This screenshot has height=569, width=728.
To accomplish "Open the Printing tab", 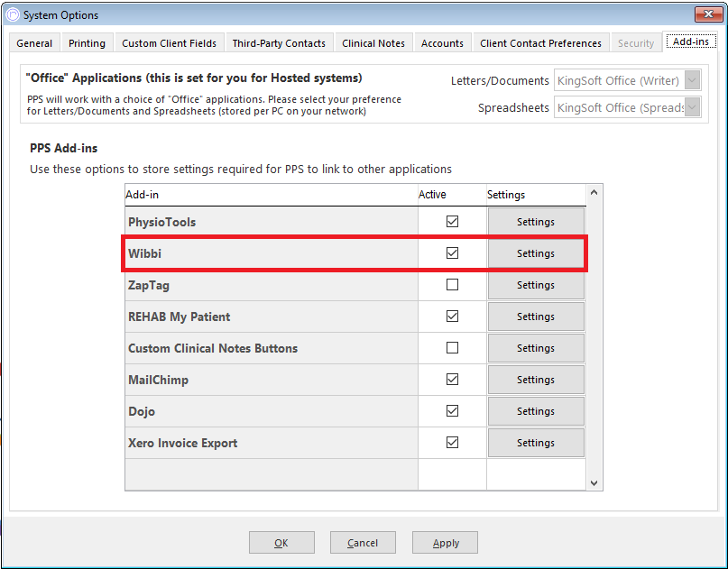I will coord(87,43).
